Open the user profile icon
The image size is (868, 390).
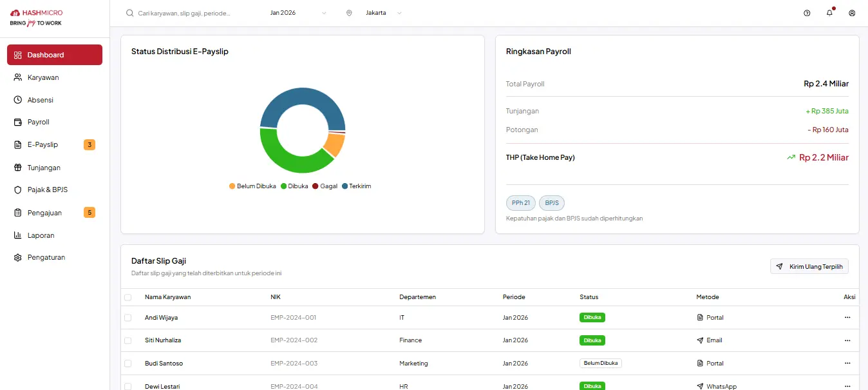coord(852,13)
